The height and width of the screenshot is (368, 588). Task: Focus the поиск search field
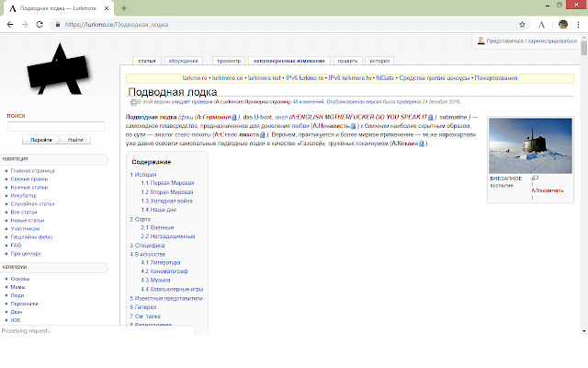[x=56, y=127]
